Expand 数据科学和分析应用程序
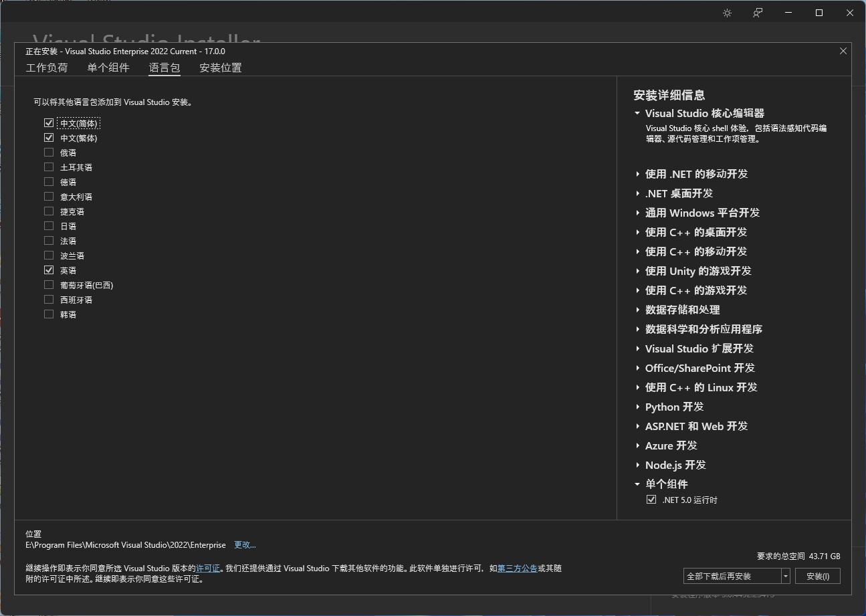Viewport: 866px width, 616px height. point(637,329)
